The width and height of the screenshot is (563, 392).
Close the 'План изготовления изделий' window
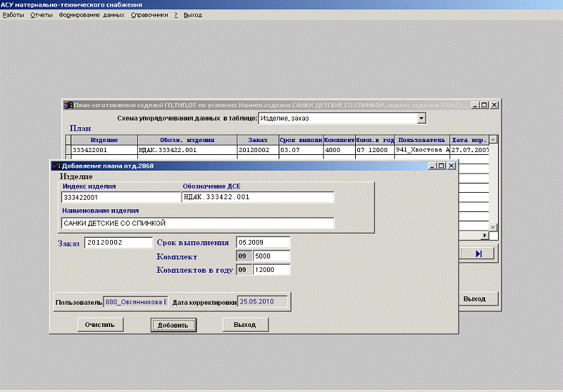coord(494,104)
